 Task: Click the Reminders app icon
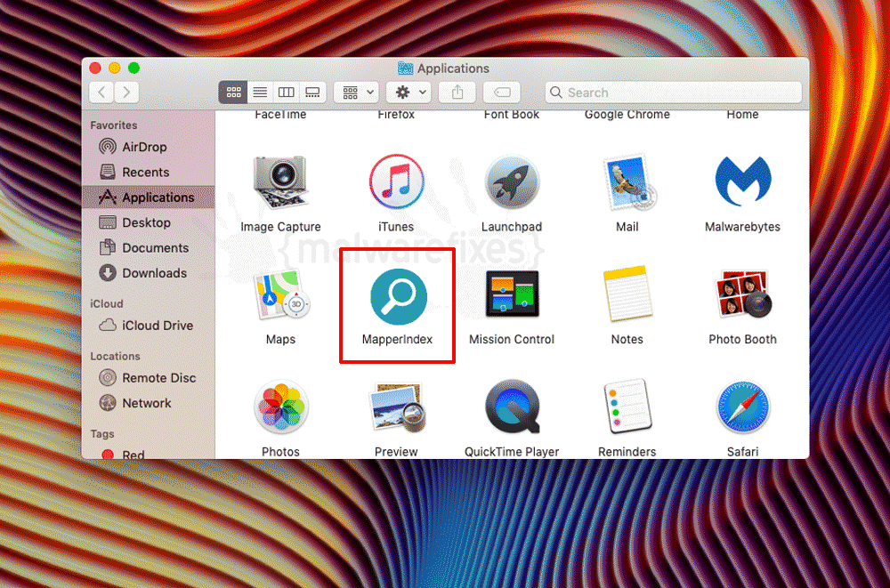click(627, 407)
